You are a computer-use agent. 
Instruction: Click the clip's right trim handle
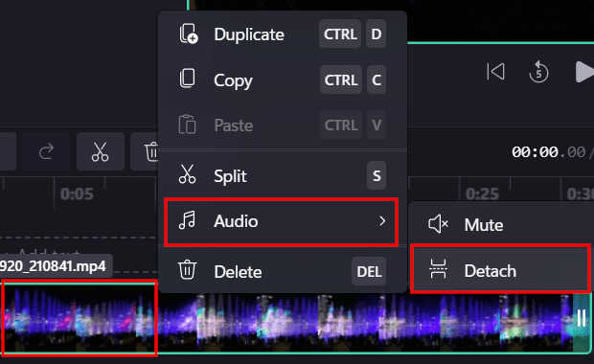[x=582, y=318]
